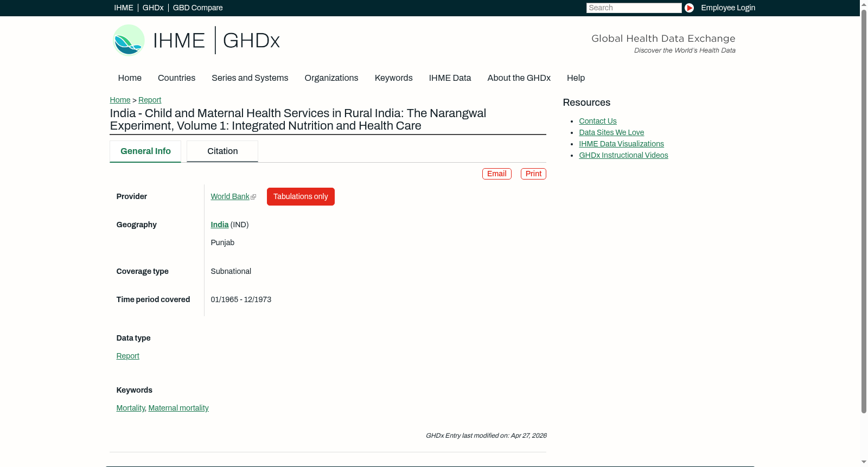
Task: Open the Contact Us resource link
Action: click(x=598, y=121)
